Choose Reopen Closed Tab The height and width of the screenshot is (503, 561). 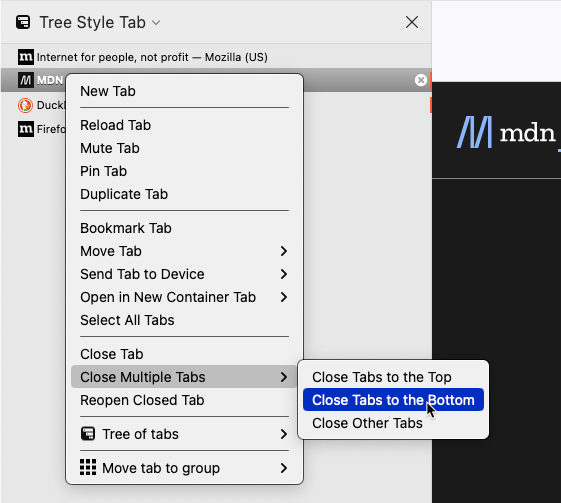[184, 400]
